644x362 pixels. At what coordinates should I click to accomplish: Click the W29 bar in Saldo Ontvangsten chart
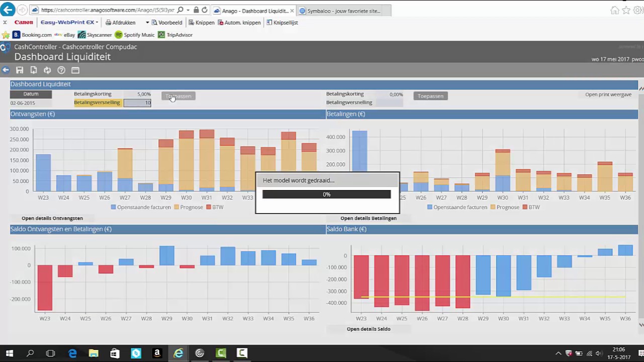click(167, 256)
